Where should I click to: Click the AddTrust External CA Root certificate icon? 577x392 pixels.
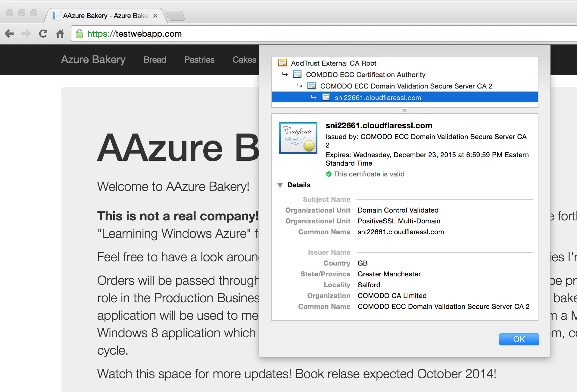[x=282, y=63]
